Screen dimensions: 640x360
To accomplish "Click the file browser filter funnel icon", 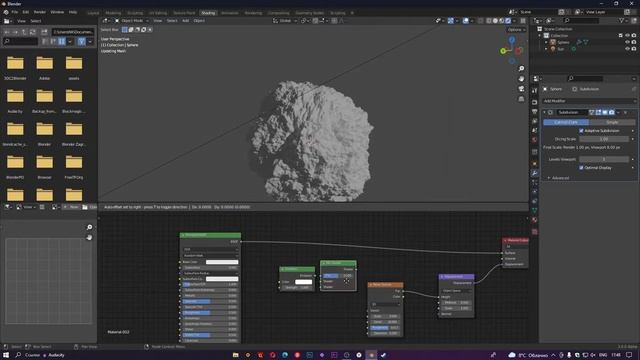I will click(x=82, y=41).
